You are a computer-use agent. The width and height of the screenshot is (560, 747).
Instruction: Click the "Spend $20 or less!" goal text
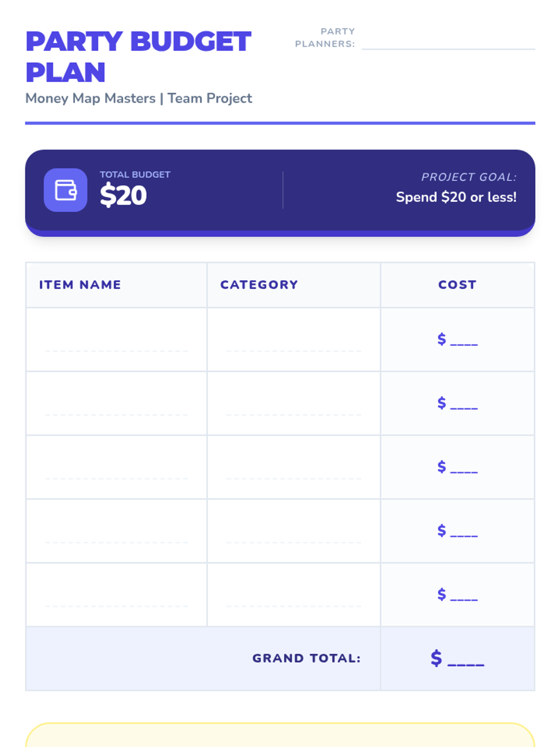456,197
